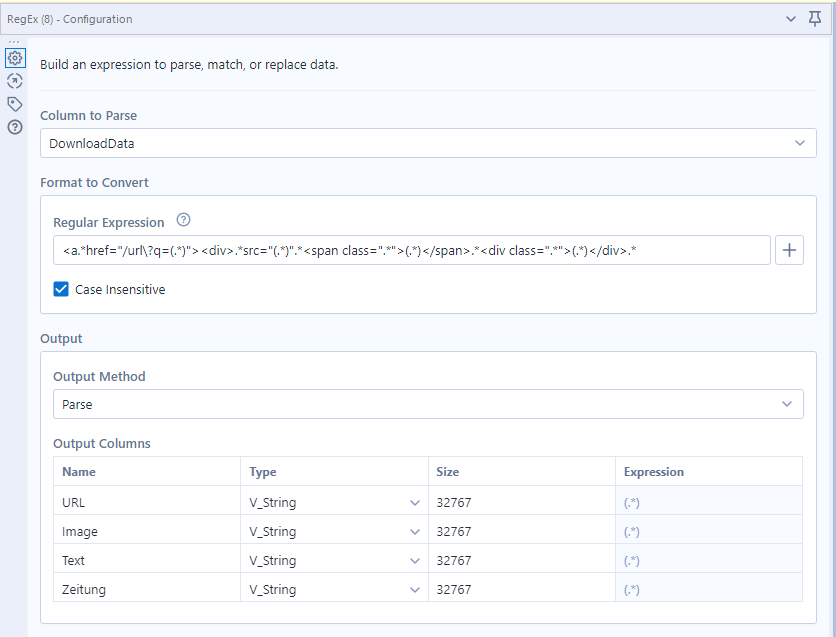836x637 pixels.
Task: Click the plus button beside regex field
Action: tap(789, 250)
